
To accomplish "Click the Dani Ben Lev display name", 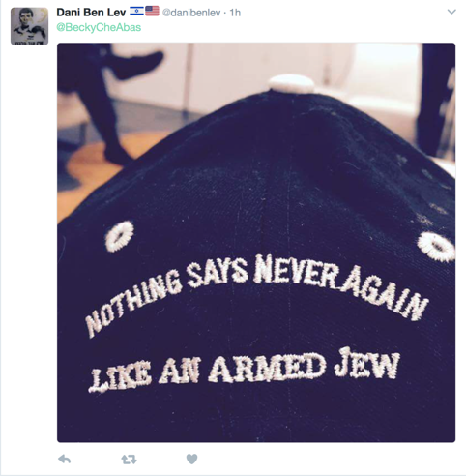I will [91, 13].
